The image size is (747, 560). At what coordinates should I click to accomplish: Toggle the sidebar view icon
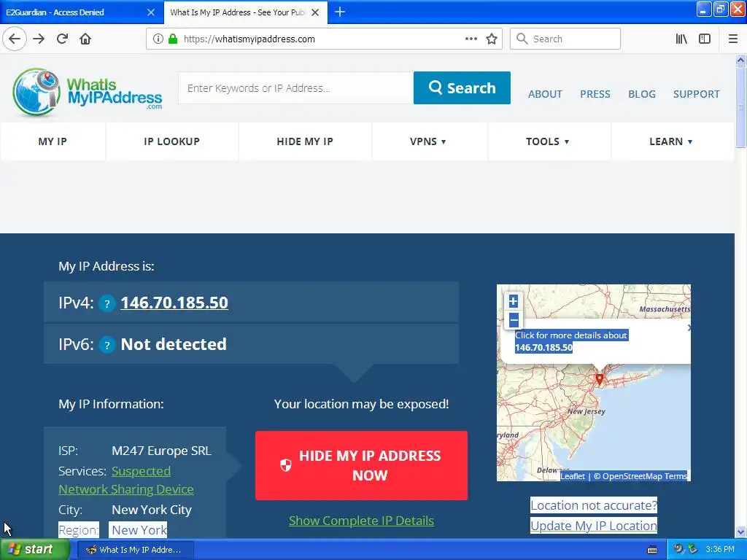(705, 39)
